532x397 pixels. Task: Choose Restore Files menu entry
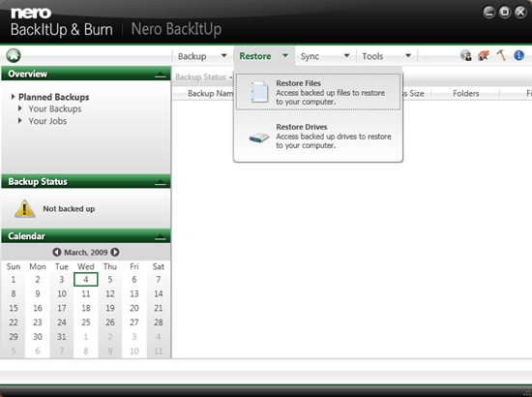[x=318, y=92]
